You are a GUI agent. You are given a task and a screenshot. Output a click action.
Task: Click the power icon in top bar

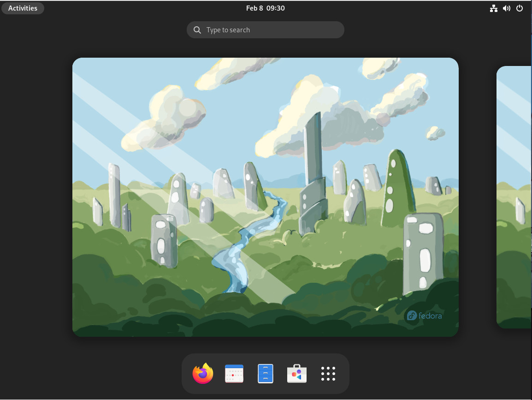tap(520, 8)
